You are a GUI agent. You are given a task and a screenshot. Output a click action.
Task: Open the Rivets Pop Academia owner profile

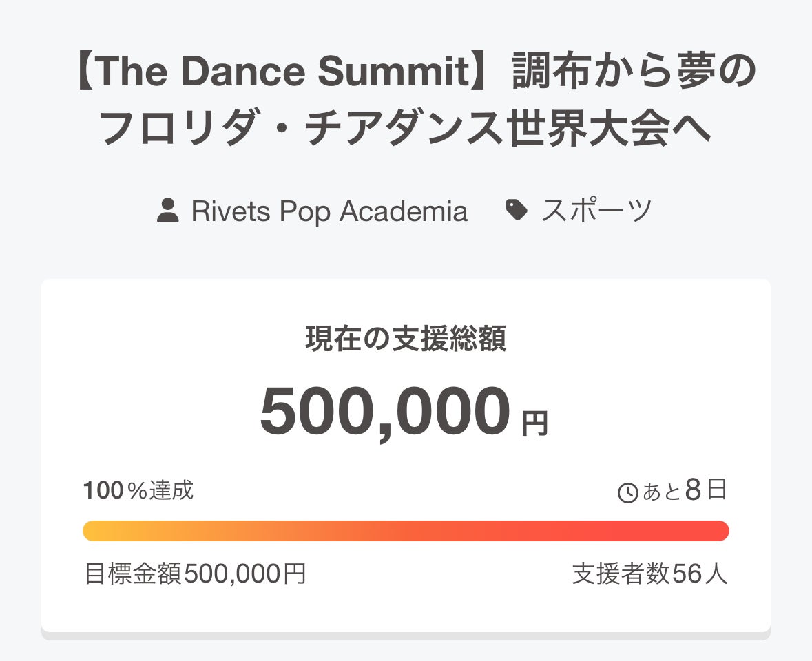[x=329, y=211]
